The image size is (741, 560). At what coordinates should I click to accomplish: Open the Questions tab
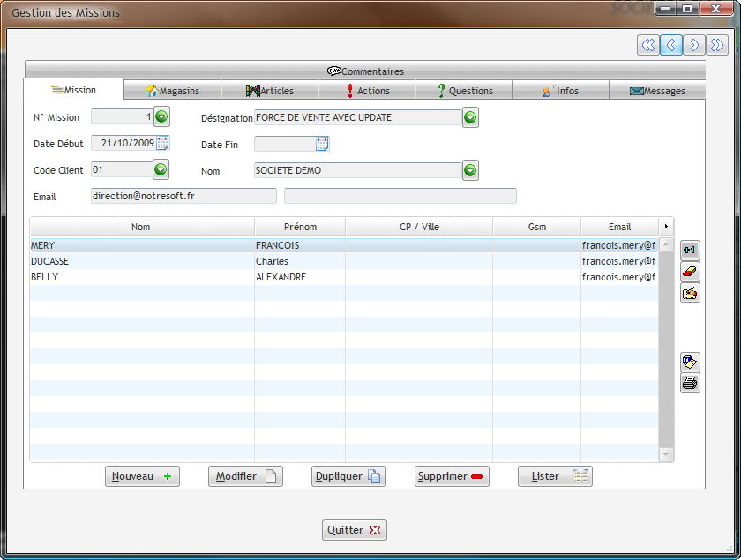465,90
